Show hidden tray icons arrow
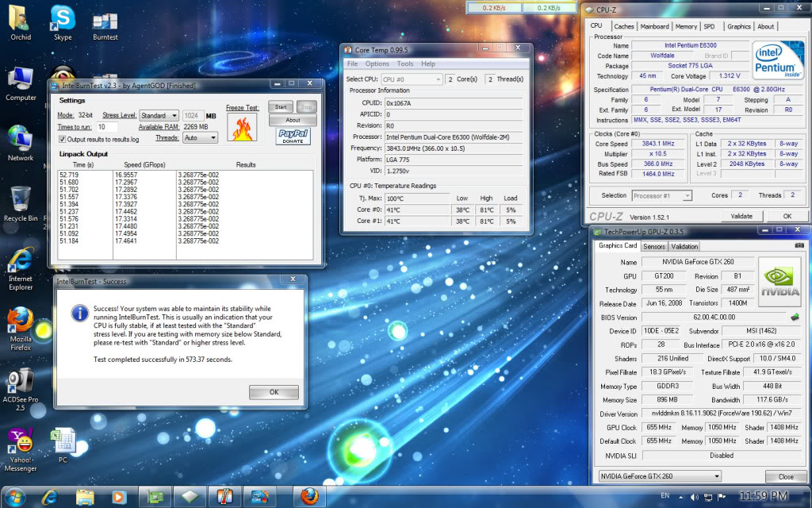 680,497
